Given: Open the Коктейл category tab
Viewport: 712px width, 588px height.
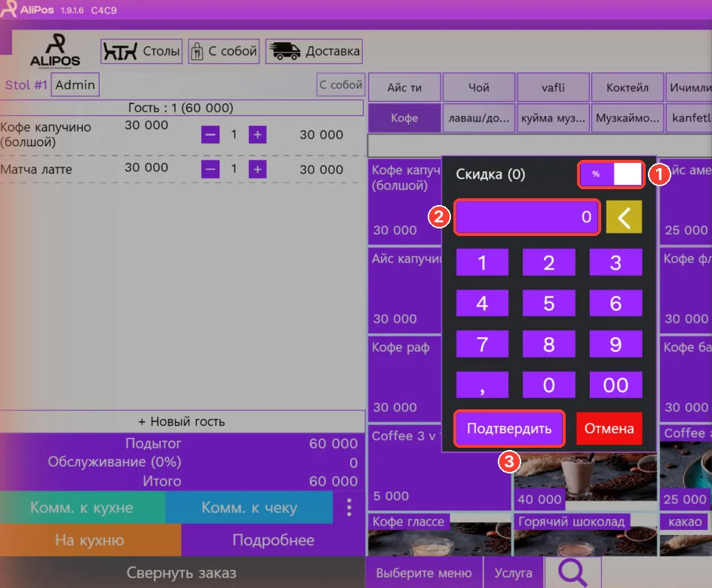Looking at the screenshot, I should (628, 87).
